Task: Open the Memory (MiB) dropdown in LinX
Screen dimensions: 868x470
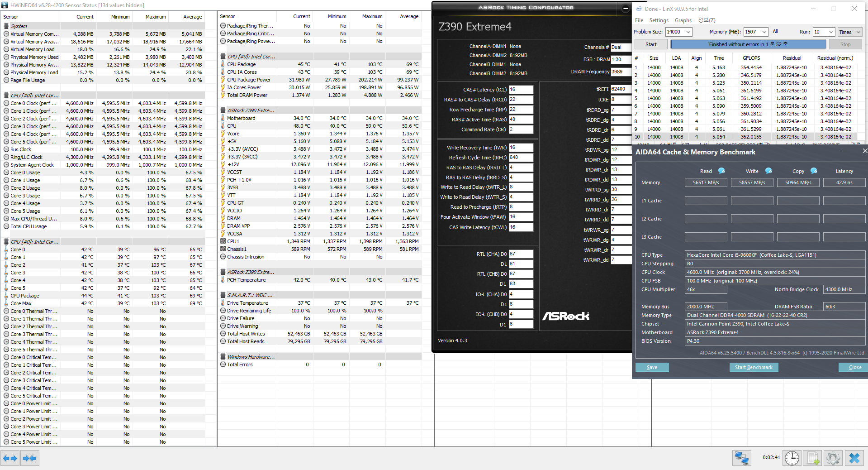Action: point(764,32)
